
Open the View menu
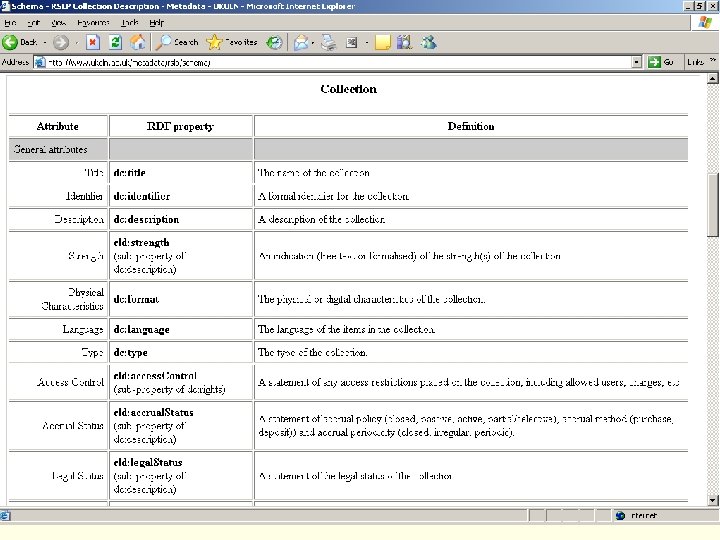pyautogui.click(x=58, y=22)
